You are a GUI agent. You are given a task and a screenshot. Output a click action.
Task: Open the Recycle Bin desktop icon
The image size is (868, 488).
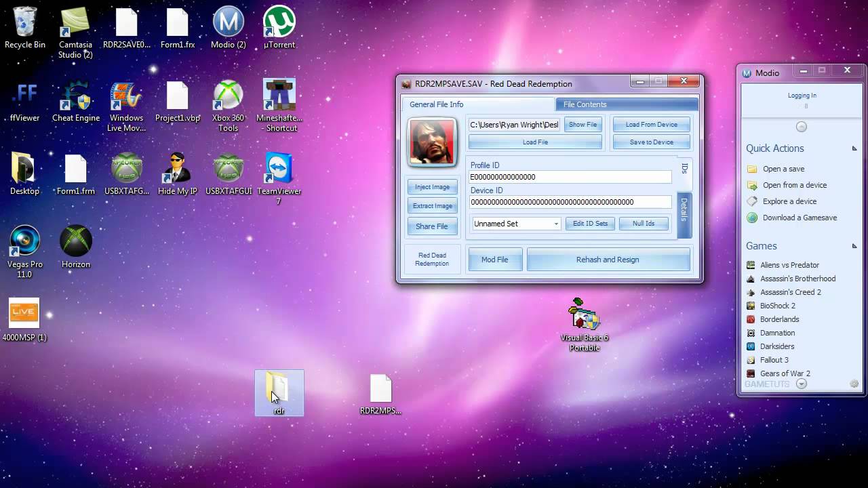tap(25, 28)
